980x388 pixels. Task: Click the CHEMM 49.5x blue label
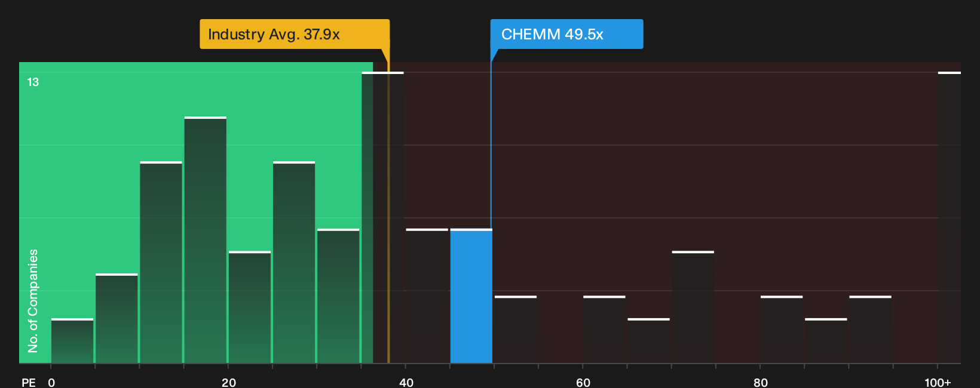pos(566,34)
